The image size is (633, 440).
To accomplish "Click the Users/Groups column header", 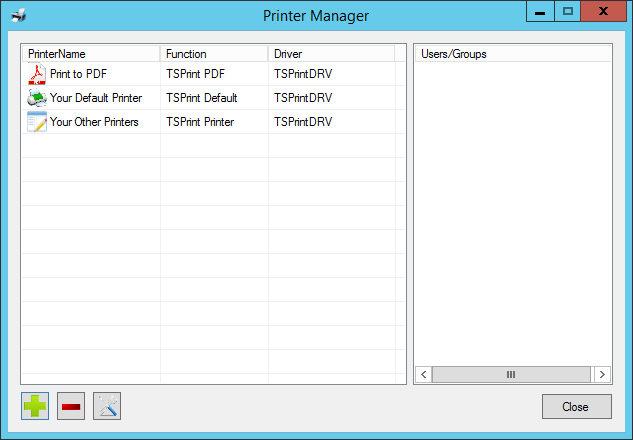I will click(510, 53).
